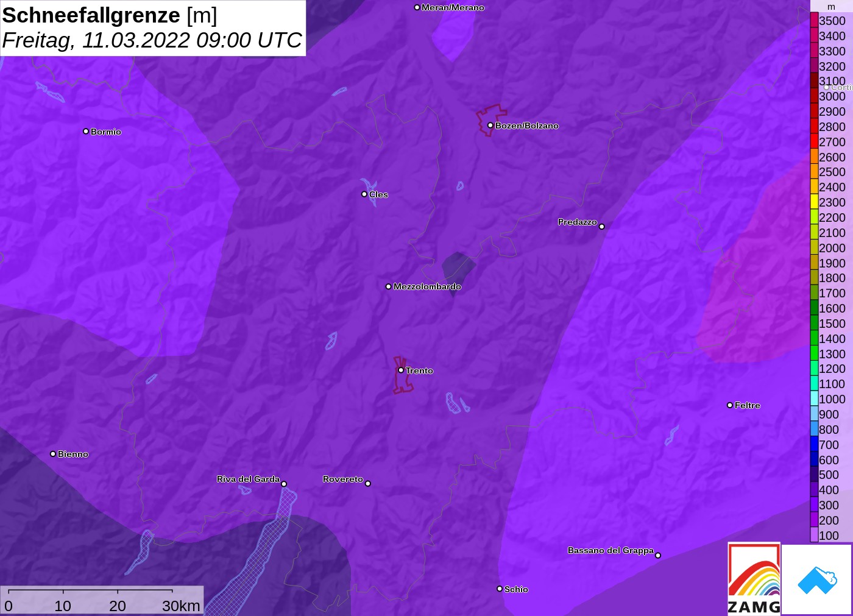Image resolution: width=853 pixels, height=616 pixels.
Task: Pick the 1000 cyan legend swatch
Action: [x=814, y=398]
